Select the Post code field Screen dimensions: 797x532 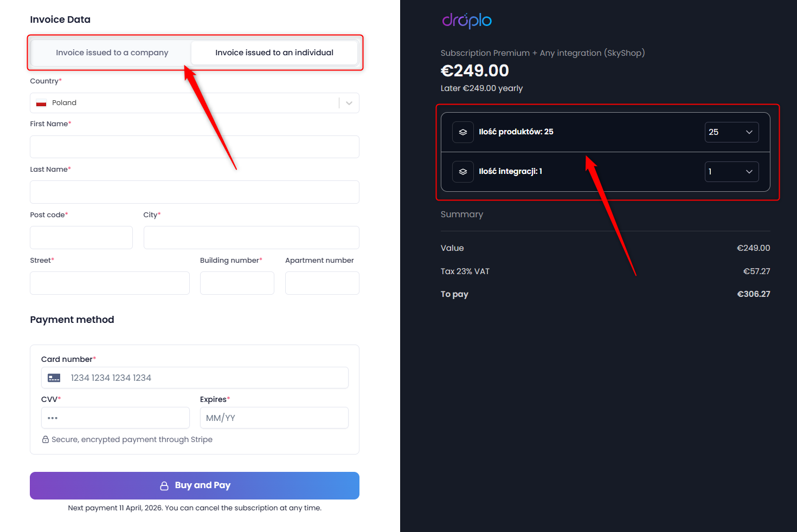coord(81,238)
